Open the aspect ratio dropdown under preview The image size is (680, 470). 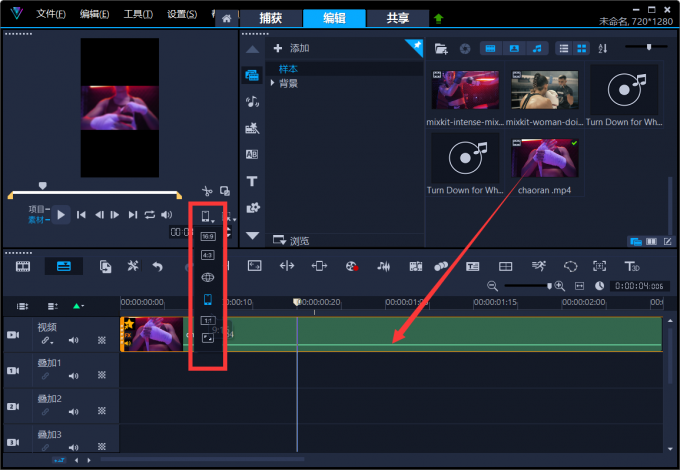pyautogui.click(x=207, y=216)
